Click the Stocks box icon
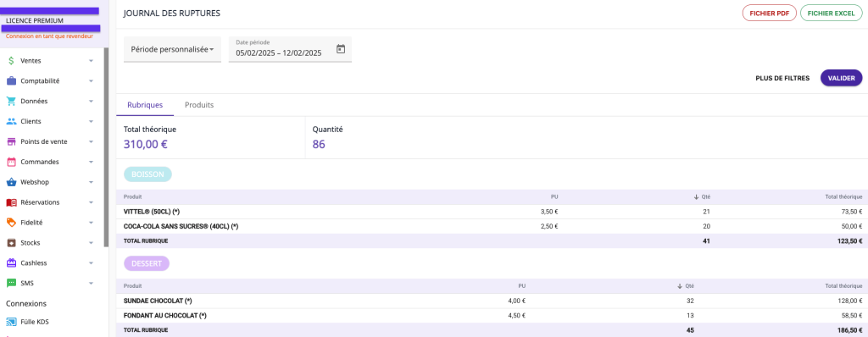The width and height of the screenshot is (868, 337). pyautogui.click(x=11, y=243)
